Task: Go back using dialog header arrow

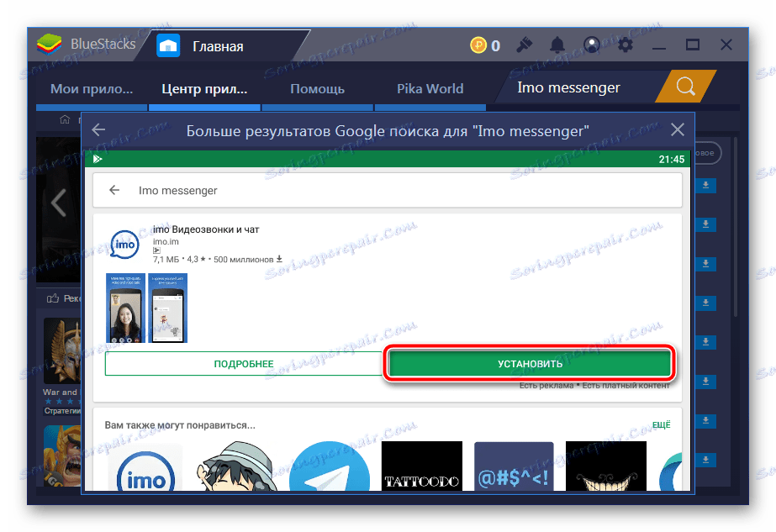Action: pyautogui.click(x=98, y=130)
